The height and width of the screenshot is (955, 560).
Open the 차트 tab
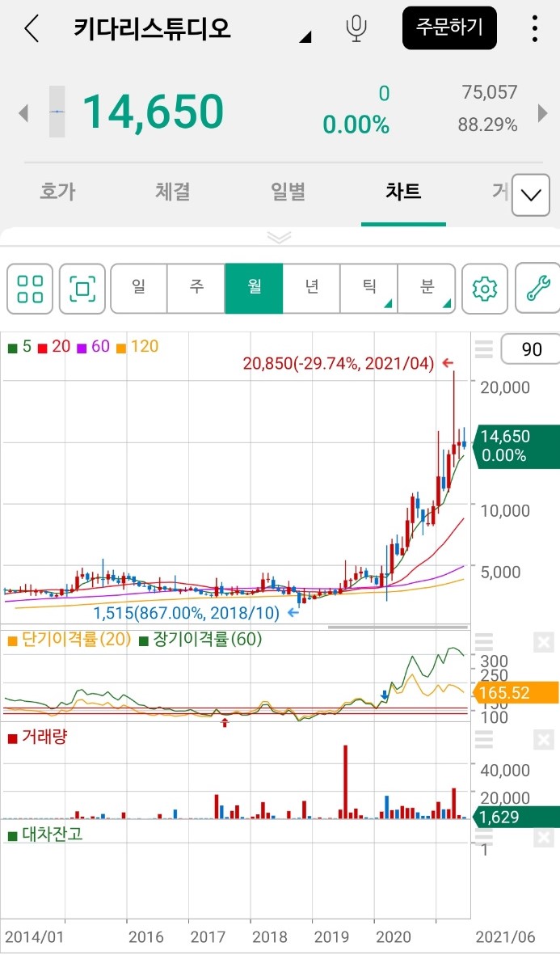point(403,192)
